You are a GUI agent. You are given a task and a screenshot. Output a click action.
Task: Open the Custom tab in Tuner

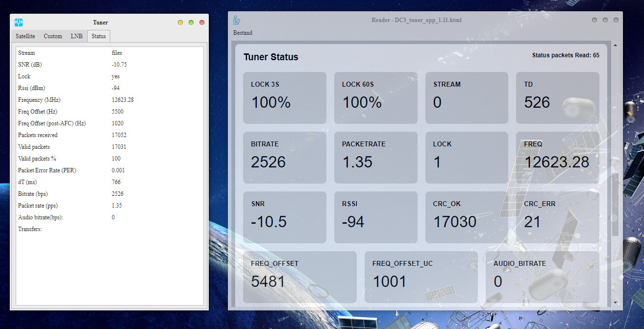(53, 36)
